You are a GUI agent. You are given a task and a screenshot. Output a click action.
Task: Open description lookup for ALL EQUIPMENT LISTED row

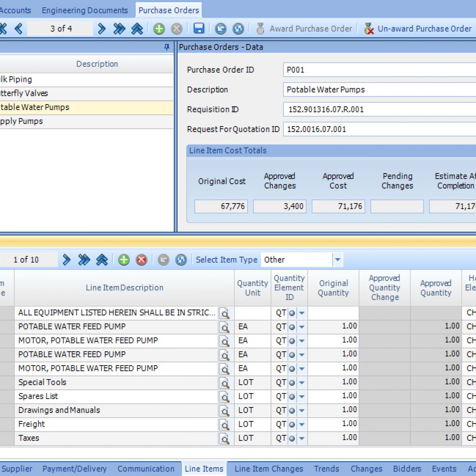coord(224,313)
